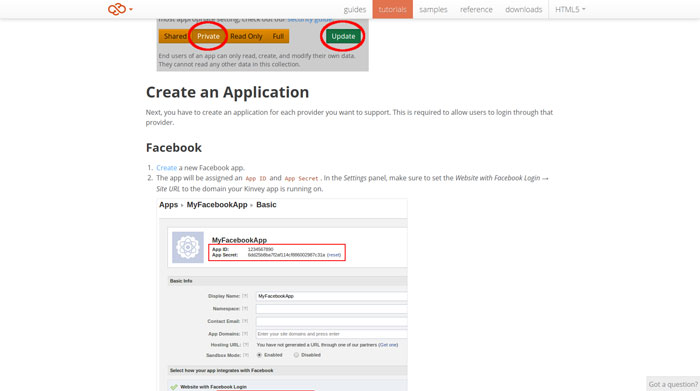Image resolution: width=700 pixels, height=391 pixels.
Task: Click help icon next to Display Name
Action: pyautogui.click(x=245, y=296)
